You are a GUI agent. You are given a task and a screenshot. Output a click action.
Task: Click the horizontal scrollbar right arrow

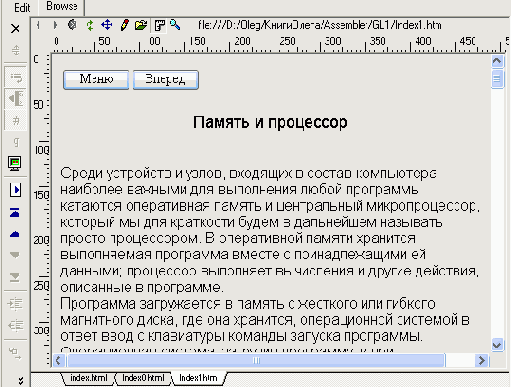click(482, 360)
